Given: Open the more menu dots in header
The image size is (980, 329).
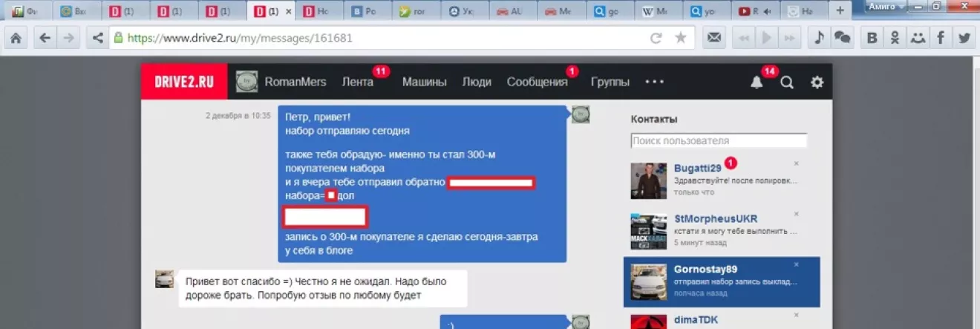Looking at the screenshot, I should pyautogui.click(x=654, y=82).
